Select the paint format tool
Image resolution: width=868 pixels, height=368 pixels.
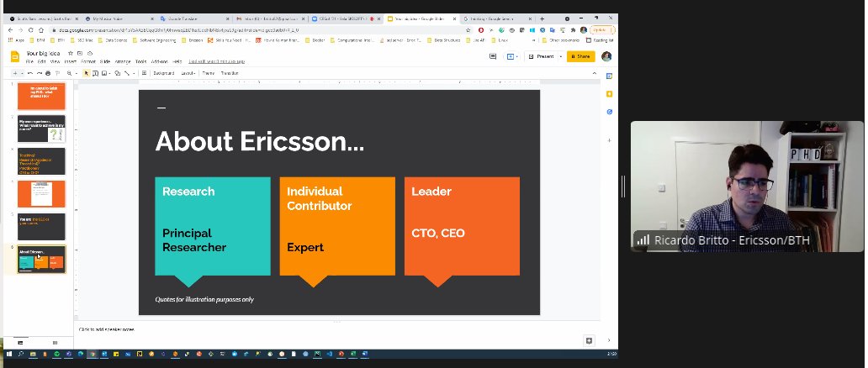57,73
